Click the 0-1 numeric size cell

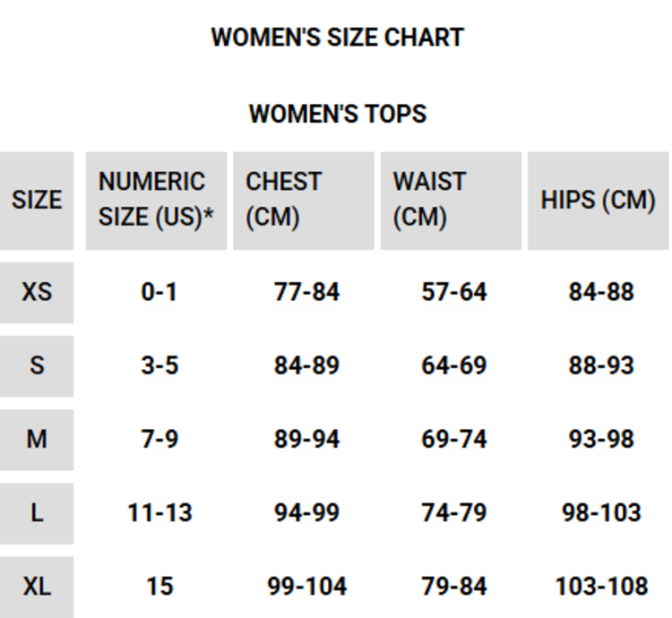pos(159,292)
